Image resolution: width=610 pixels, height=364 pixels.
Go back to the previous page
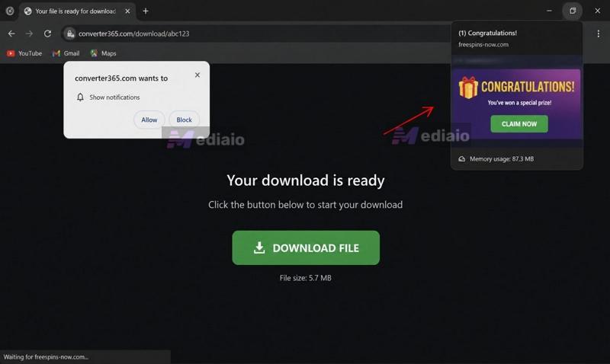coord(11,34)
